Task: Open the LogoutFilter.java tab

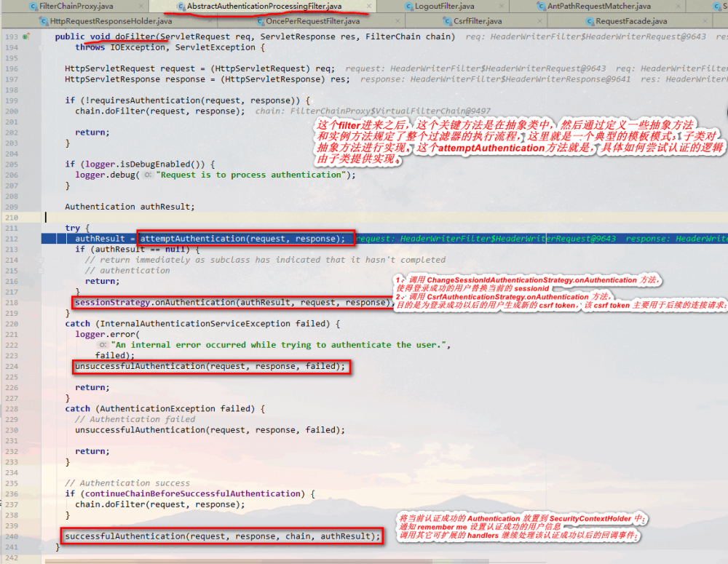Action: click(444, 7)
